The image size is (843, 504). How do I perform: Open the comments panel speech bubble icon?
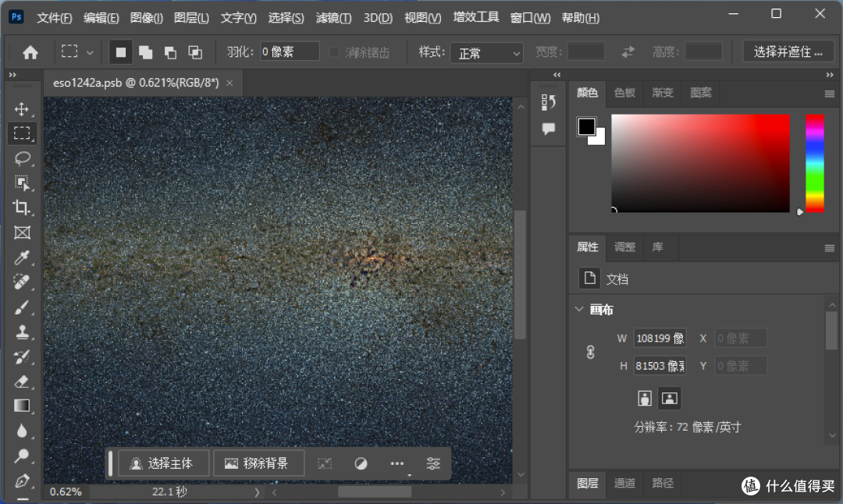[549, 129]
